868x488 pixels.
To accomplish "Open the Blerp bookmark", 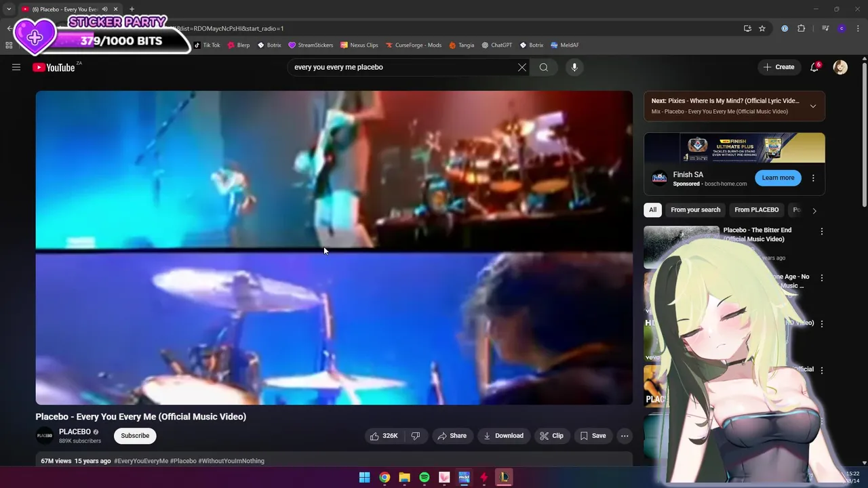I will click(x=238, y=45).
